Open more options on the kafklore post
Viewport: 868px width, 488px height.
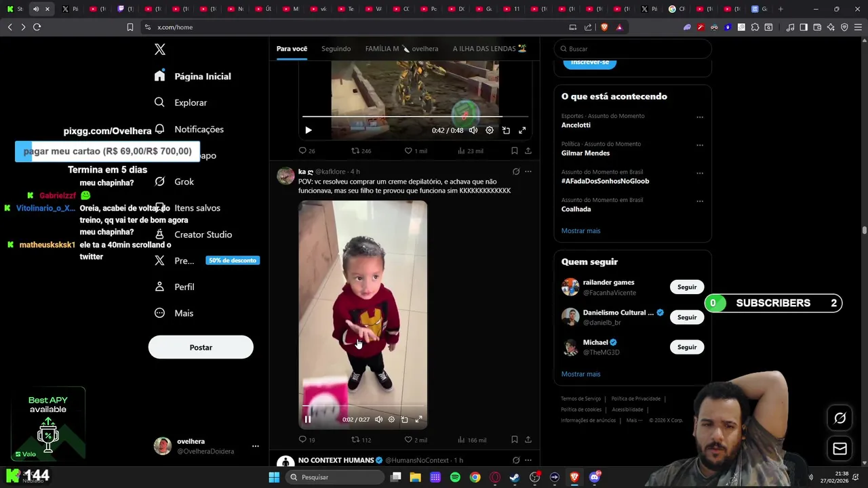pos(528,171)
